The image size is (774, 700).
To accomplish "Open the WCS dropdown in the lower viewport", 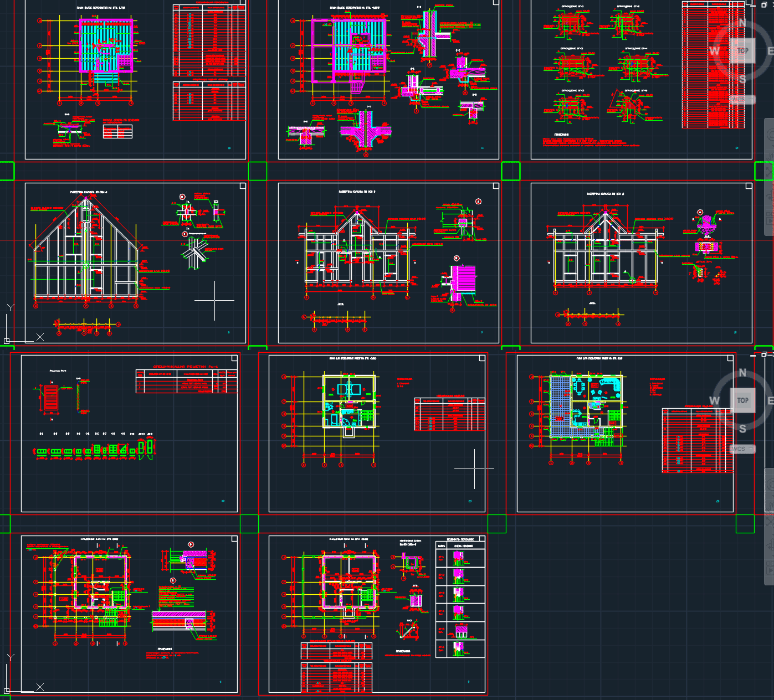I will 742,449.
